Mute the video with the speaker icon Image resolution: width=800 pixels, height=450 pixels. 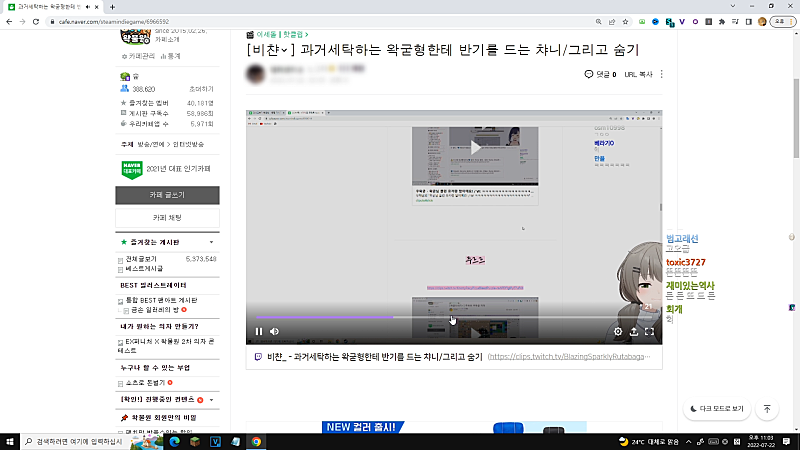coord(275,332)
